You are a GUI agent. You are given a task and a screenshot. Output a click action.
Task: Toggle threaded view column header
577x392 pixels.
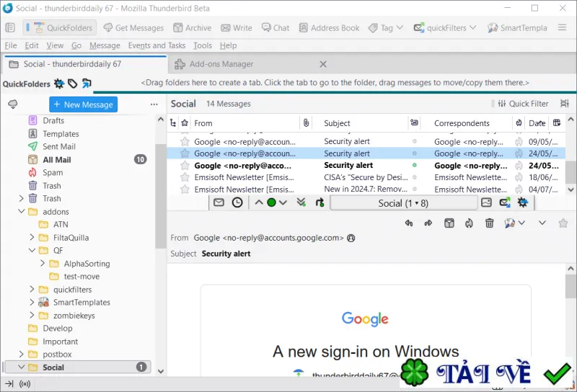point(173,123)
